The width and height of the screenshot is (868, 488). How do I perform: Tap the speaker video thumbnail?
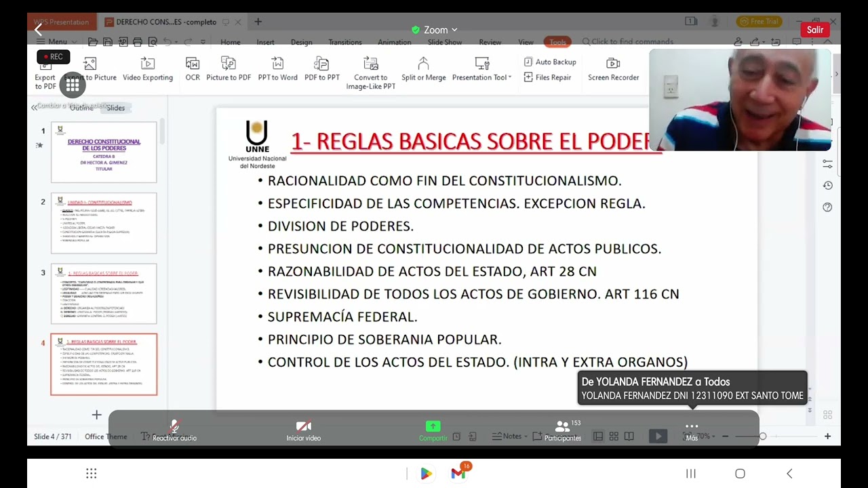[x=740, y=100]
